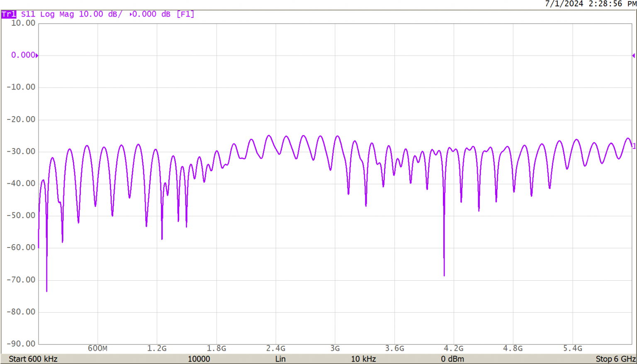Click the trace reference arrow at the right edge
This screenshot has width=637, height=364.
(634, 55)
